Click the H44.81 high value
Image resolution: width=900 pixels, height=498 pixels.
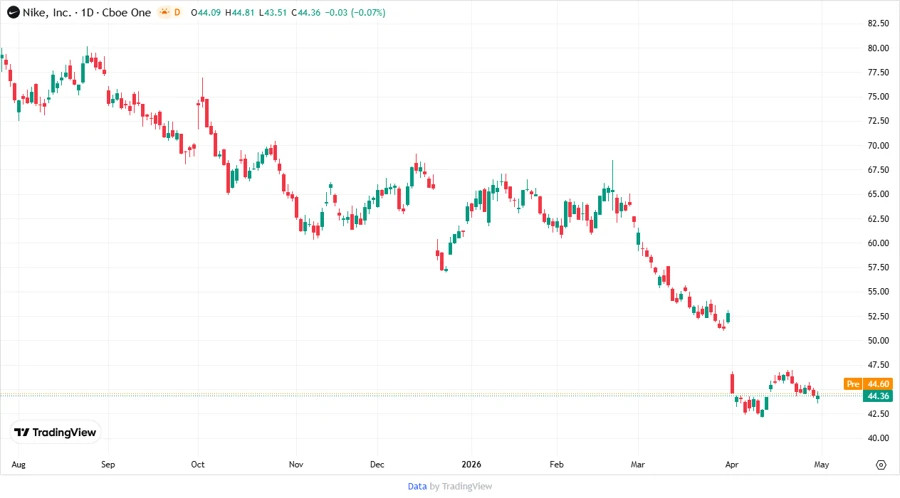(x=239, y=12)
